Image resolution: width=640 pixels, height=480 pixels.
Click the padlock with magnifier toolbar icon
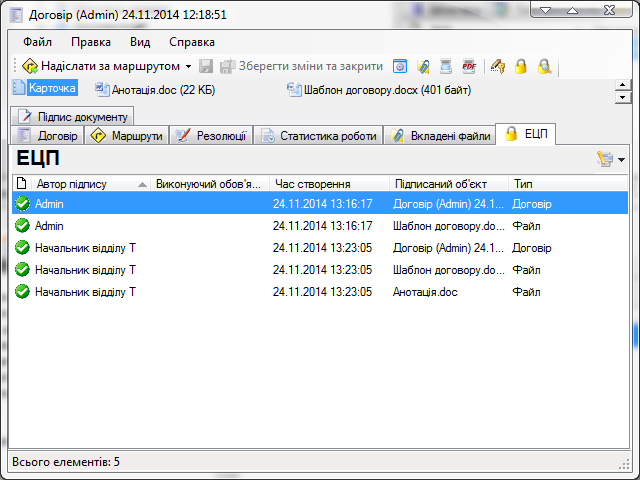(544, 66)
